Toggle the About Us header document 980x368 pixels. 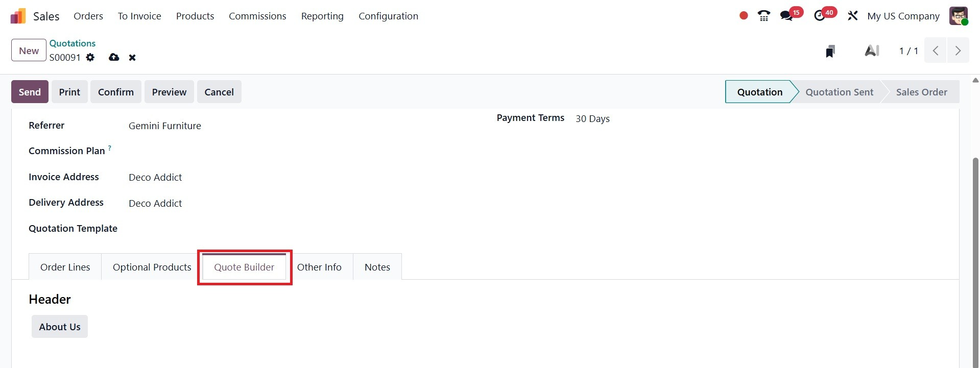click(x=60, y=327)
